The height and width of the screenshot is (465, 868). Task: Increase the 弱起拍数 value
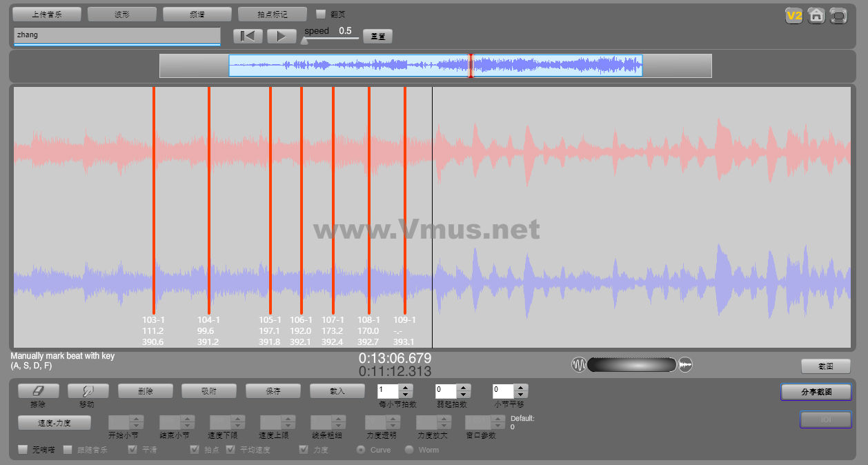pos(464,388)
